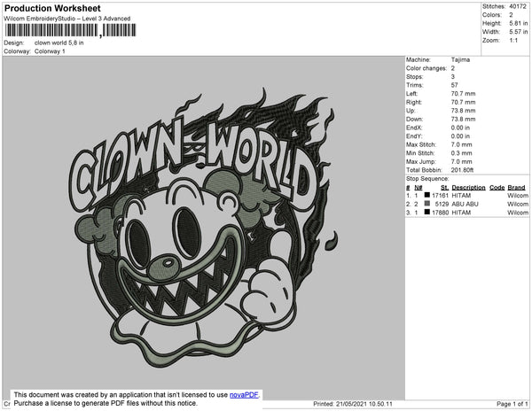Click the HITAM description in stop row 1
Viewport: 532px width, 411px height.
461,196
